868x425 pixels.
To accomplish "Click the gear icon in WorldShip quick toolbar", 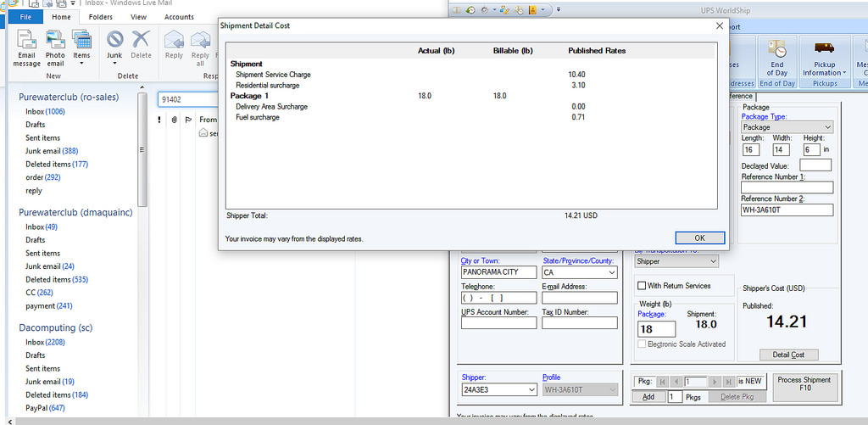I will 485,9.
